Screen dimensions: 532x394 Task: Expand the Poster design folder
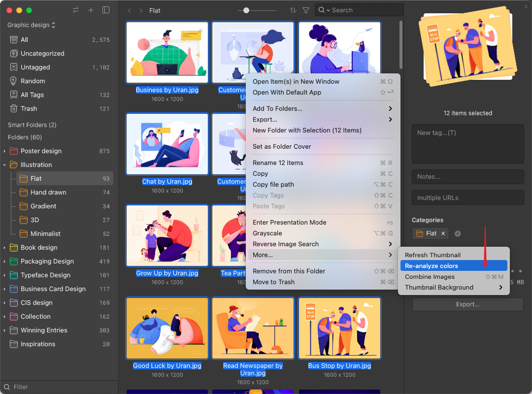pyautogui.click(x=4, y=151)
